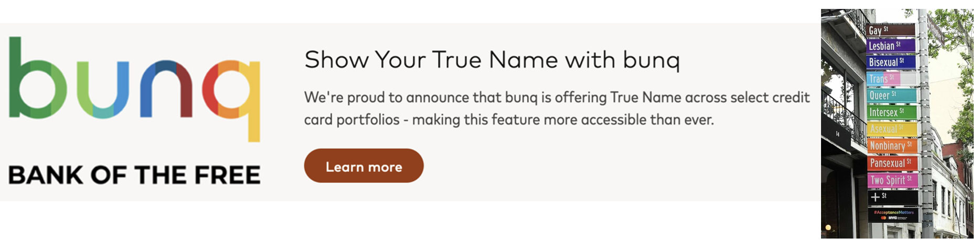Viewport: 980px width, 248px height.
Task: Click the Show Your True Name headline
Action: [x=492, y=60]
